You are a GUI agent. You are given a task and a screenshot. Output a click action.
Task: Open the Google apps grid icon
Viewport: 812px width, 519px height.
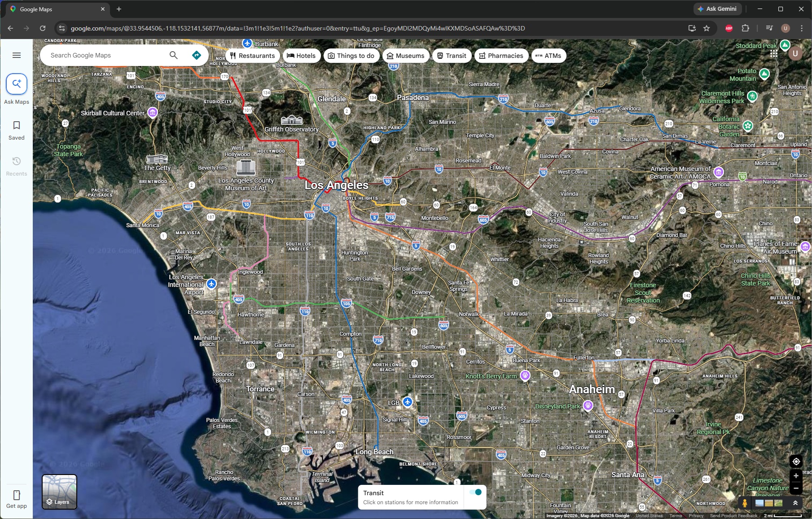774,54
